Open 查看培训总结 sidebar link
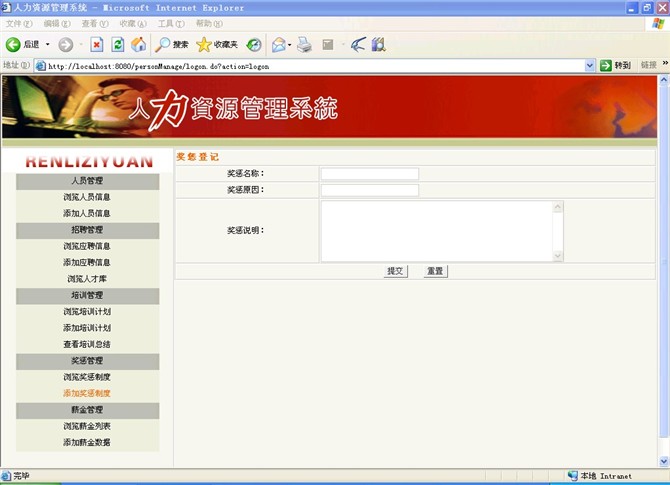This screenshot has height=485, width=670. tap(87, 344)
